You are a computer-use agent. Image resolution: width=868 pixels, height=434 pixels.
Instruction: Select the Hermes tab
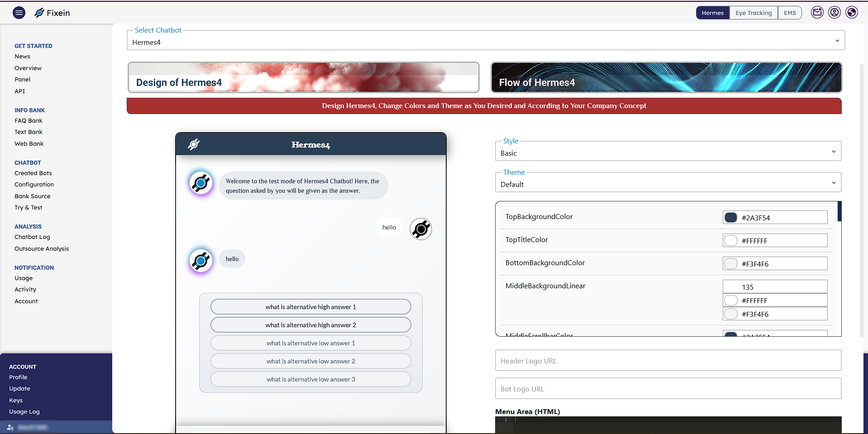point(712,13)
